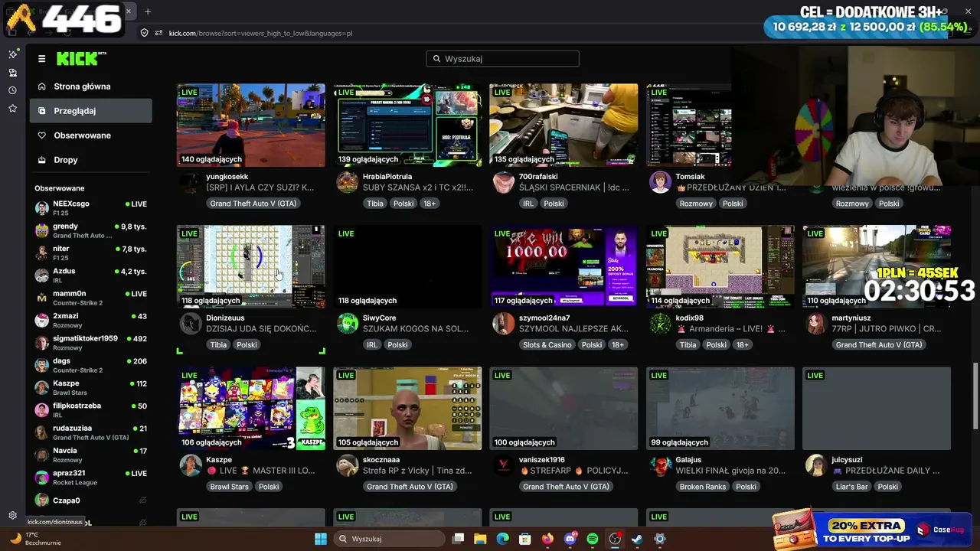Open browser history clock icon
This screenshot has width=980, height=551.
[x=13, y=90]
